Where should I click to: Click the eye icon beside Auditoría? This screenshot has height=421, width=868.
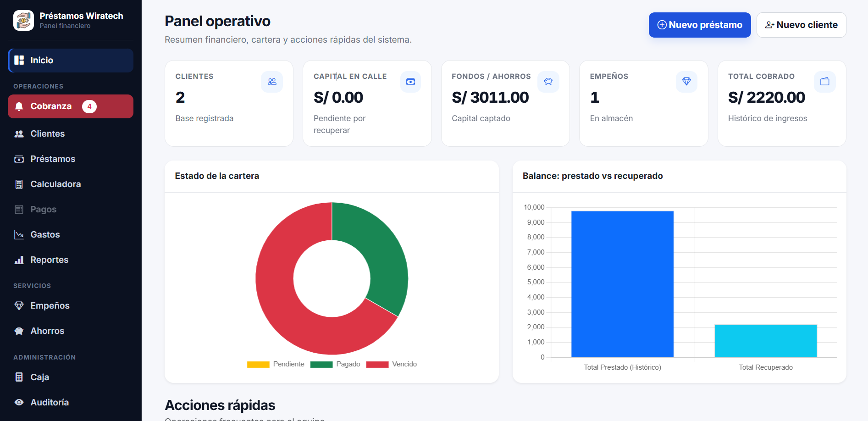point(19,402)
